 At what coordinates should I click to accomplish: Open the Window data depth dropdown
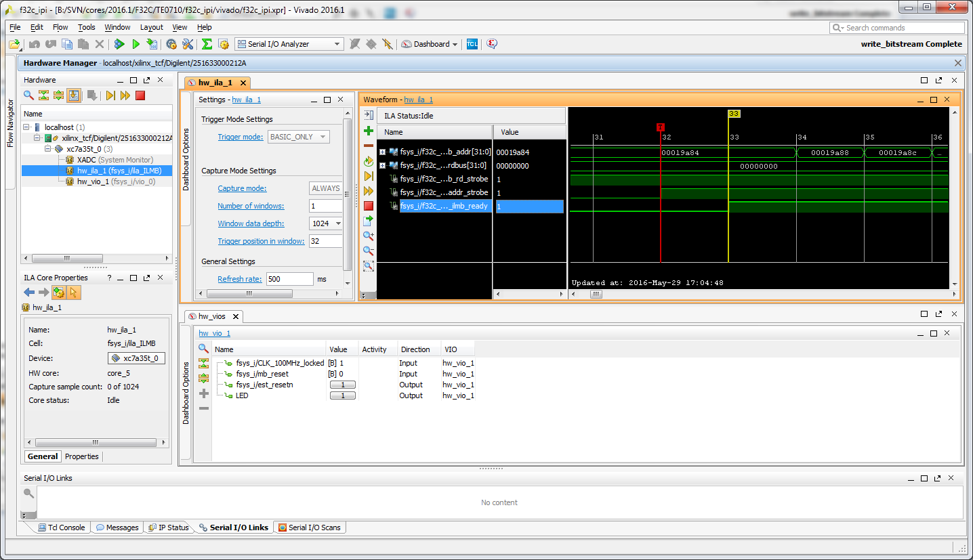click(326, 223)
